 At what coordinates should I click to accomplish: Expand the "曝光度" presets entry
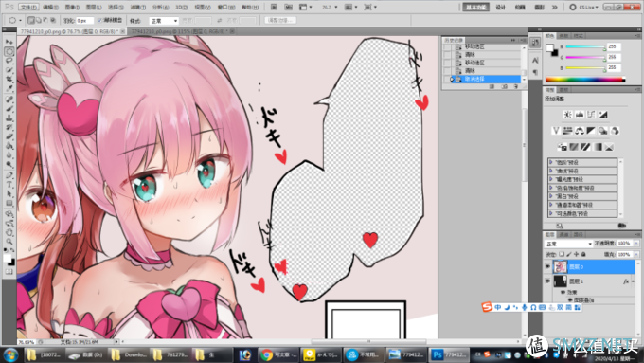(582, 179)
